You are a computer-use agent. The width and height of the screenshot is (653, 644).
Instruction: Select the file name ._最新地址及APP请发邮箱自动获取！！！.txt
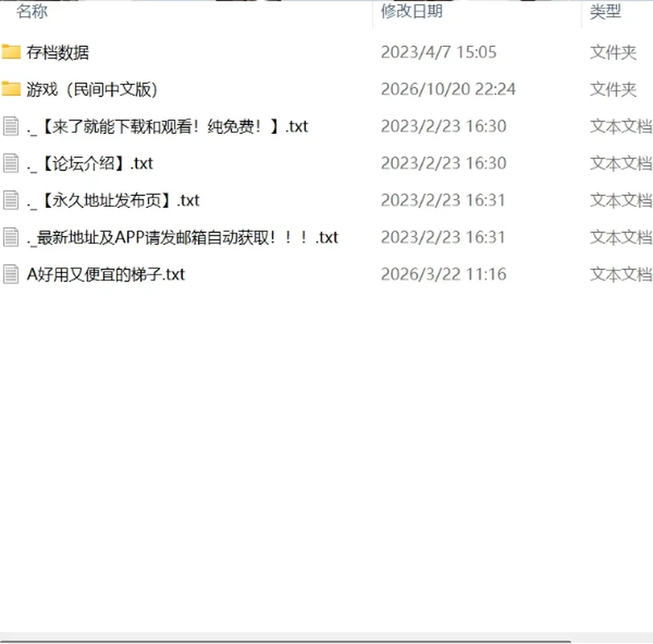tap(182, 238)
